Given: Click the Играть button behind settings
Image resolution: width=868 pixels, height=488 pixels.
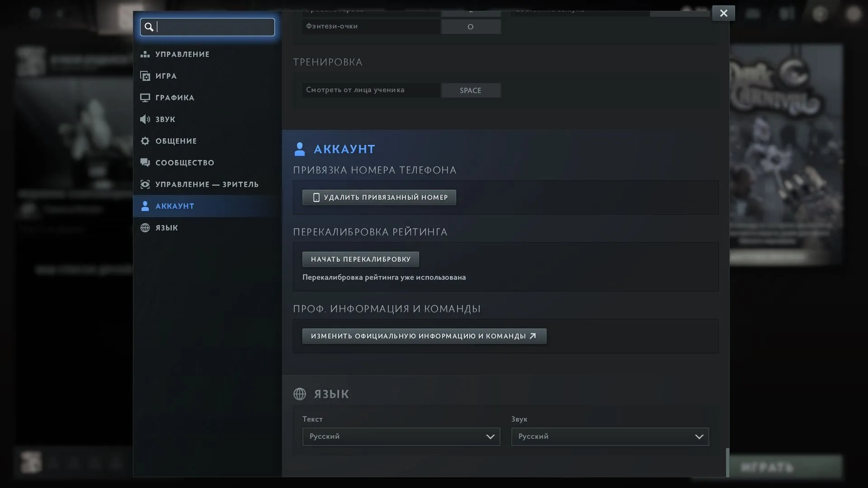Looking at the screenshot, I should tap(767, 467).
